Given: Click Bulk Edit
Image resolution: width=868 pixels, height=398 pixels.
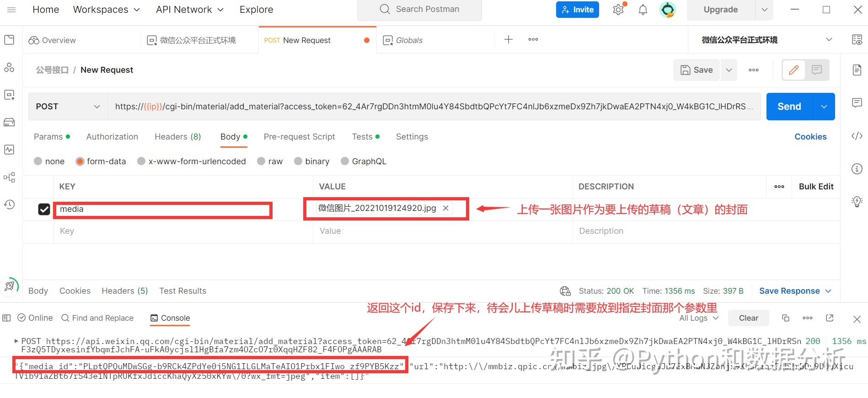Looking at the screenshot, I should click(816, 187).
